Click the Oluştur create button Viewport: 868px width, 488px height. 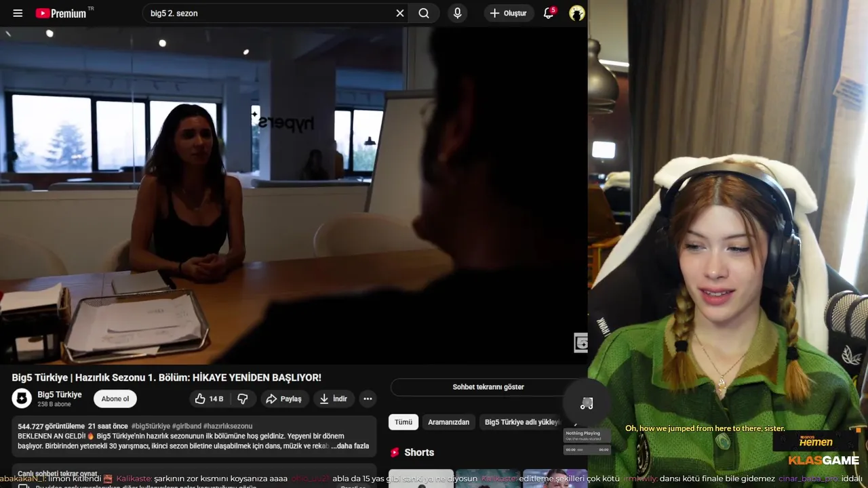(x=509, y=13)
